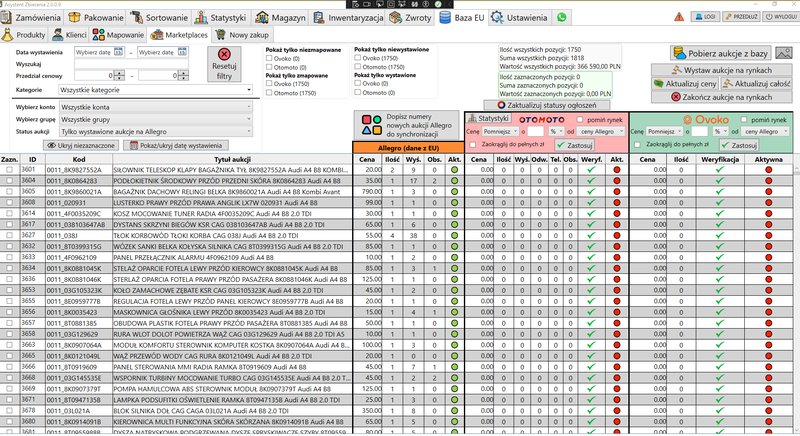Click the Inwentaryzacja checklist icon
800x436 pixels.
(318, 17)
